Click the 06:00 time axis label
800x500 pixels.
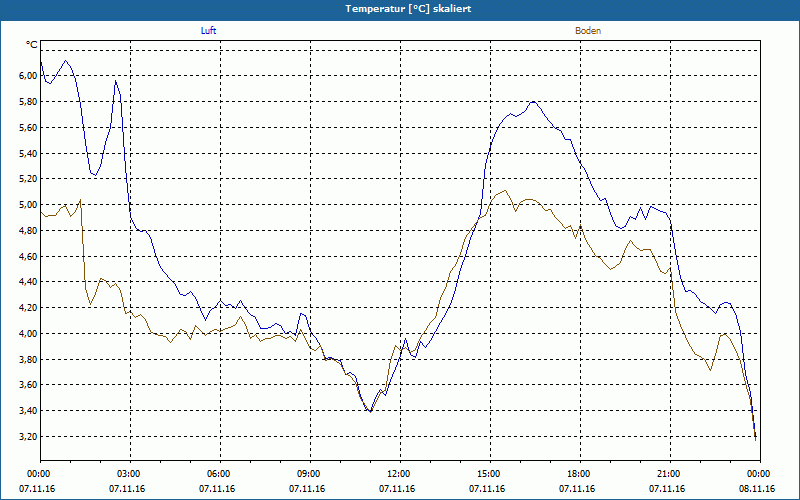click(x=217, y=474)
